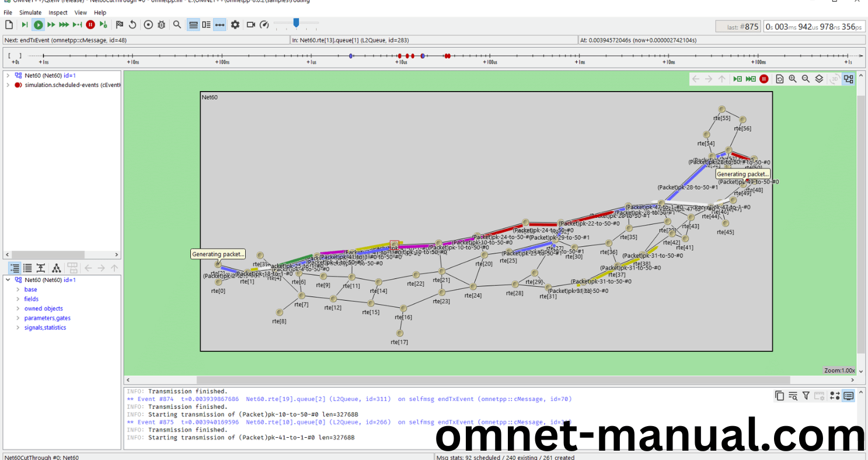Click the red Stop simulation button in main toolbar
Screen dimensions: 868x460
click(x=90, y=25)
